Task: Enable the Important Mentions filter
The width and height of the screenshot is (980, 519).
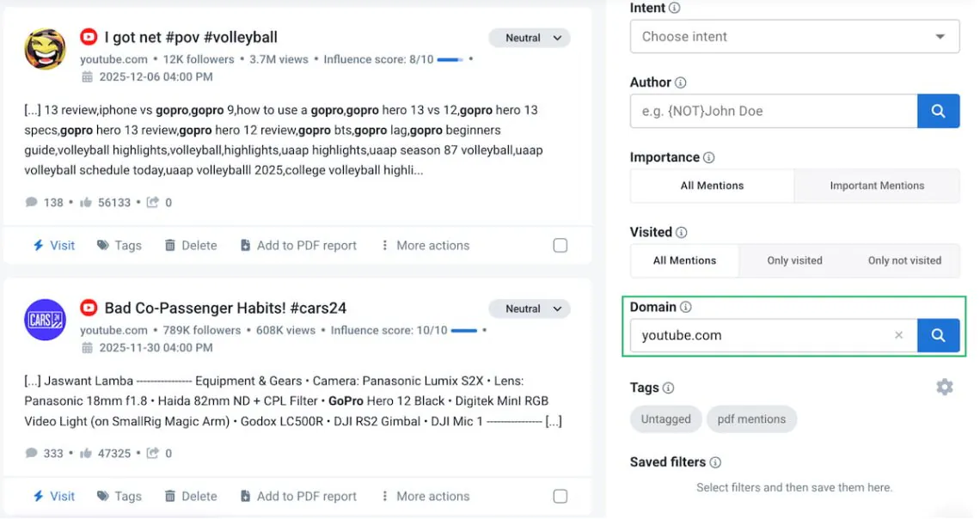Action: tap(877, 186)
